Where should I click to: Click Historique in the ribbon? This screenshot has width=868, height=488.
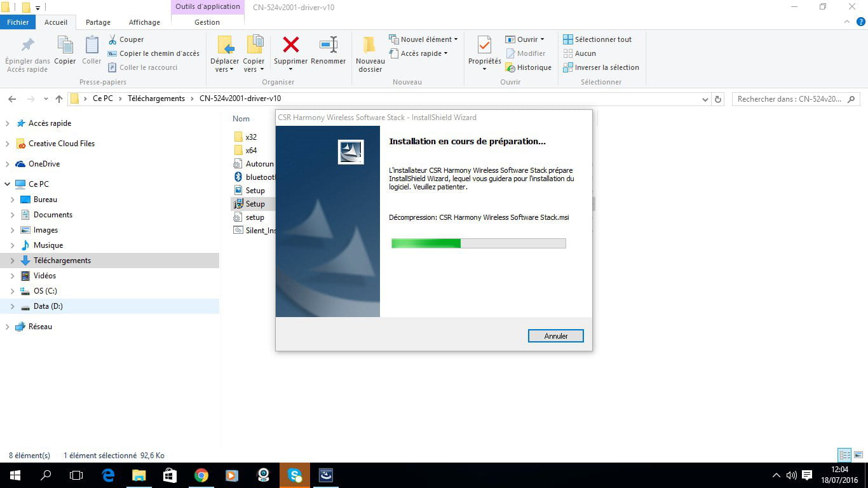528,67
